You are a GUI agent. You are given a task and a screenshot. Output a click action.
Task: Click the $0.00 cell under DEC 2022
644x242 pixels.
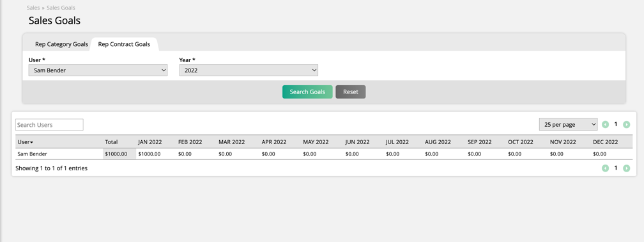click(600, 154)
